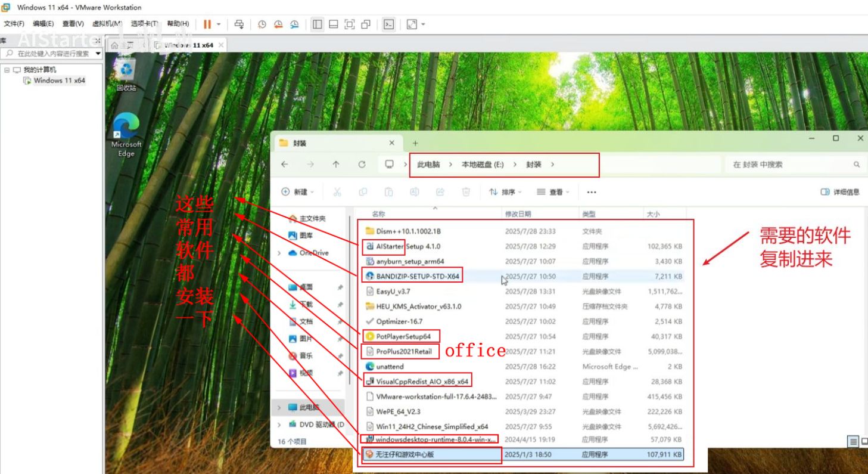Open the 虚拟机(M) menu

(107, 24)
